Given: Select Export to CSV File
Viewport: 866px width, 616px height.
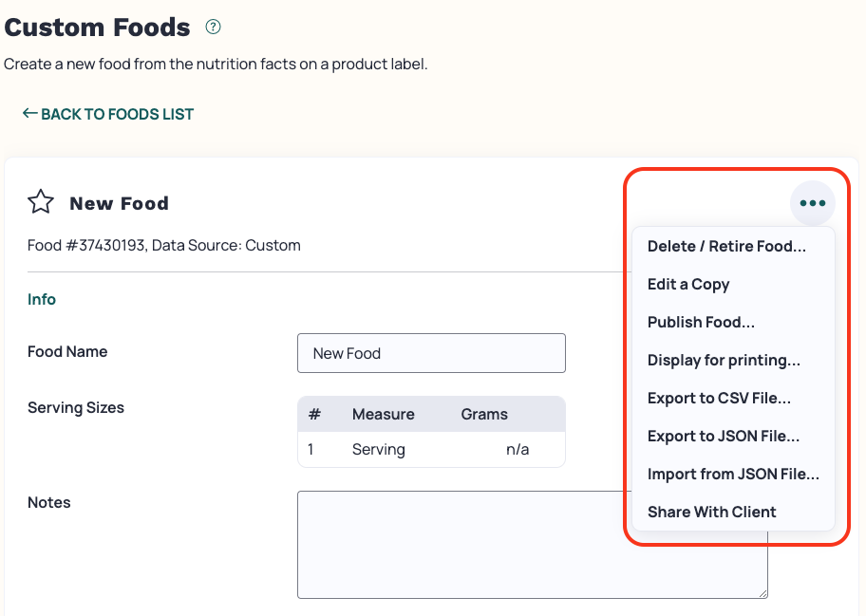Looking at the screenshot, I should (x=719, y=399).
